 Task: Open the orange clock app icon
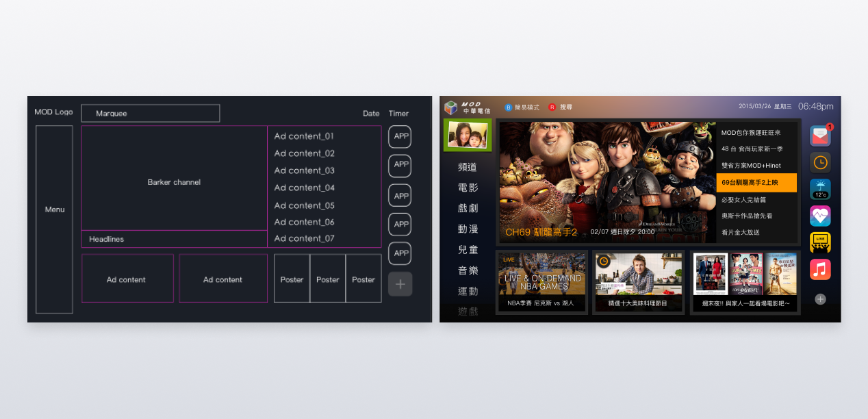click(x=820, y=162)
